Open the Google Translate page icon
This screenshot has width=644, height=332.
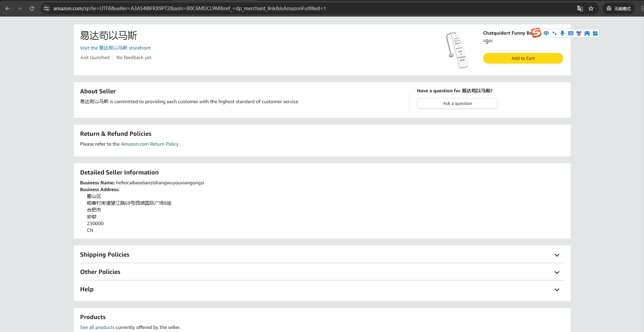coord(580,8)
